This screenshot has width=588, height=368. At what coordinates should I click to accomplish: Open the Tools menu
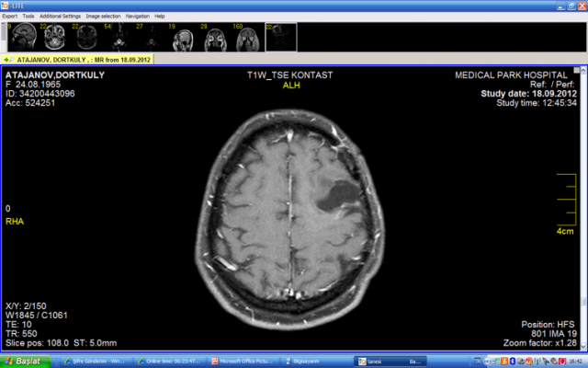click(x=28, y=17)
